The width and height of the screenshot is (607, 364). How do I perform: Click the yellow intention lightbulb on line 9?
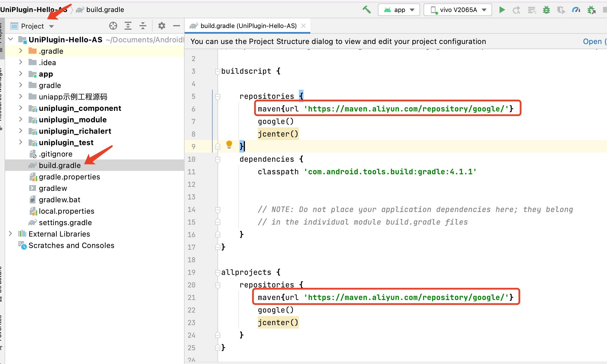click(229, 144)
